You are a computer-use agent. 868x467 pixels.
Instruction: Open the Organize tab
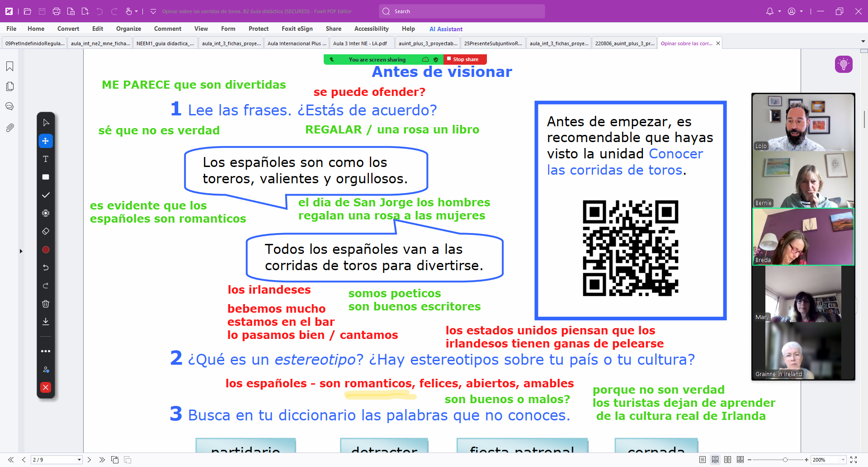coord(128,29)
